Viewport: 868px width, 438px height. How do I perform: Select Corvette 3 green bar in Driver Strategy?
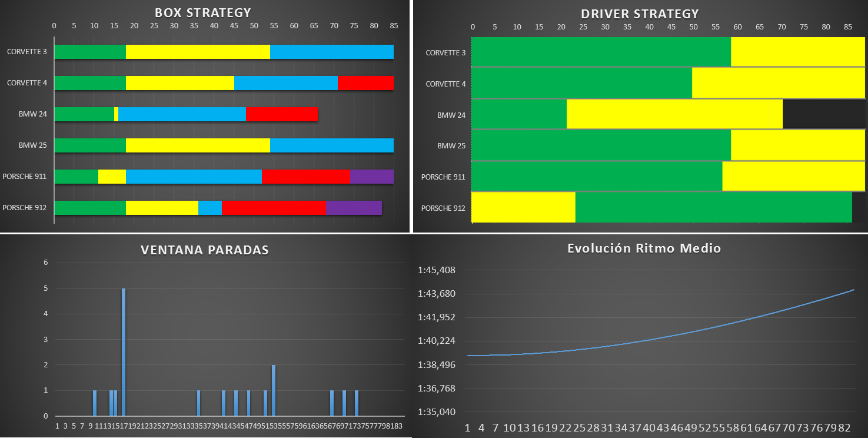click(x=601, y=52)
